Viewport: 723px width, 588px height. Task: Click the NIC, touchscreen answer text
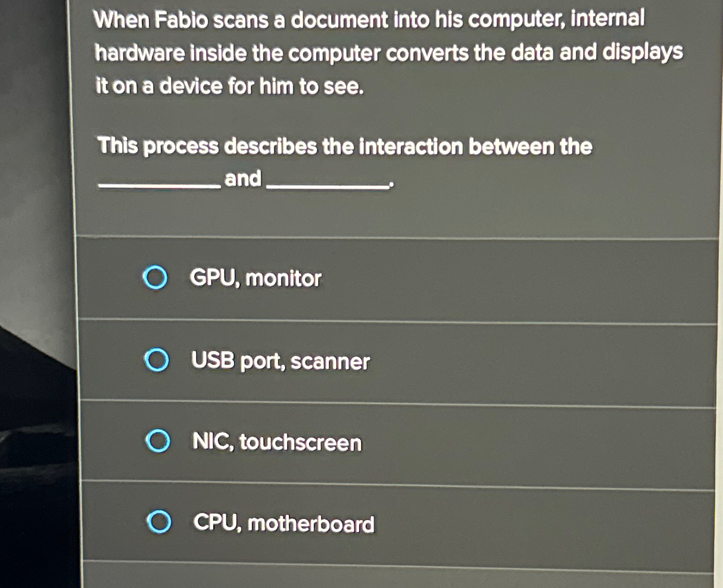[278, 443]
